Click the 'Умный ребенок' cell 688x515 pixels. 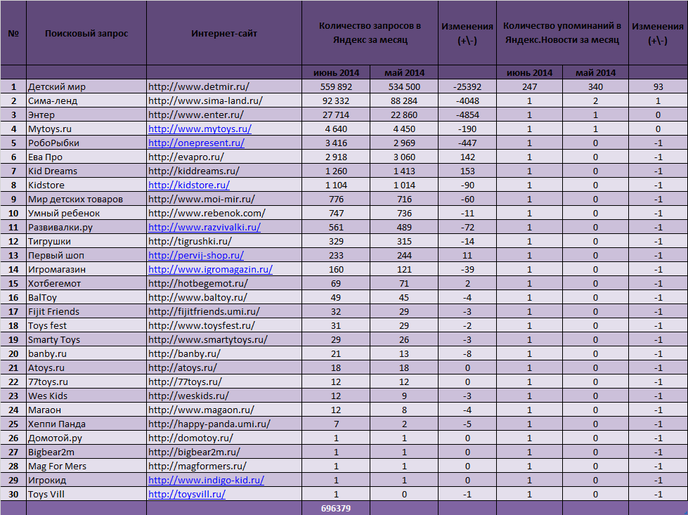coord(86,213)
